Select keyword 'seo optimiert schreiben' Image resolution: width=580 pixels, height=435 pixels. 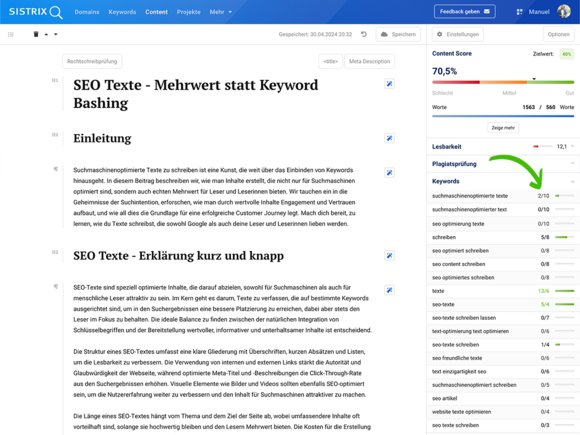[x=503, y=250]
